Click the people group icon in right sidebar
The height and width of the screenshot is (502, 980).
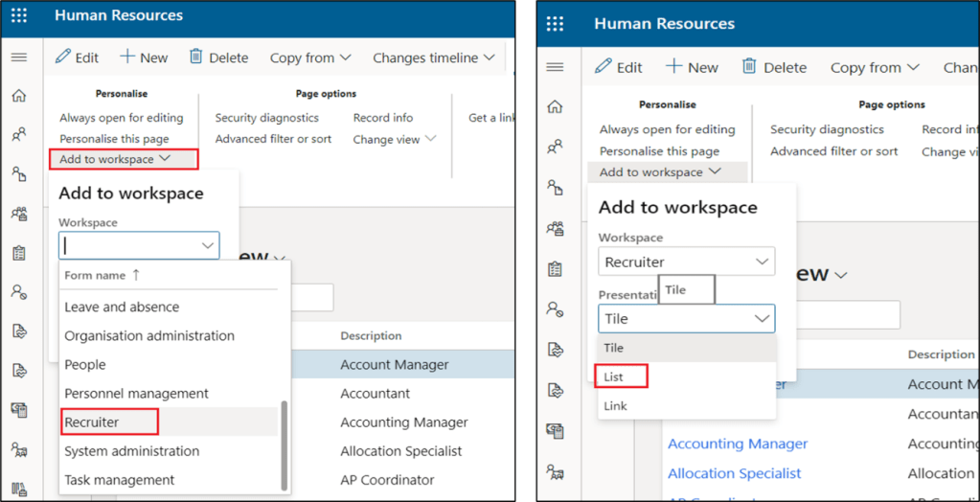click(x=555, y=228)
